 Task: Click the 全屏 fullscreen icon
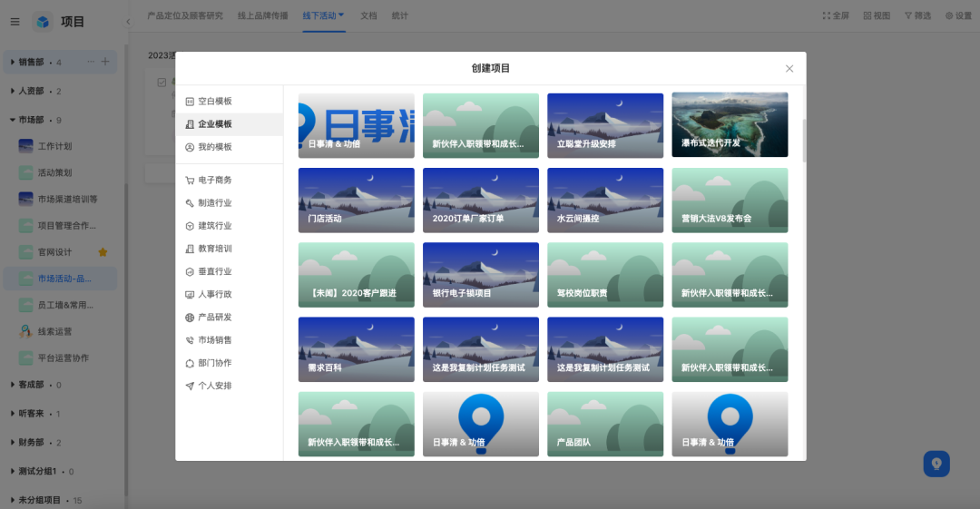pyautogui.click(x=827, y=15)
